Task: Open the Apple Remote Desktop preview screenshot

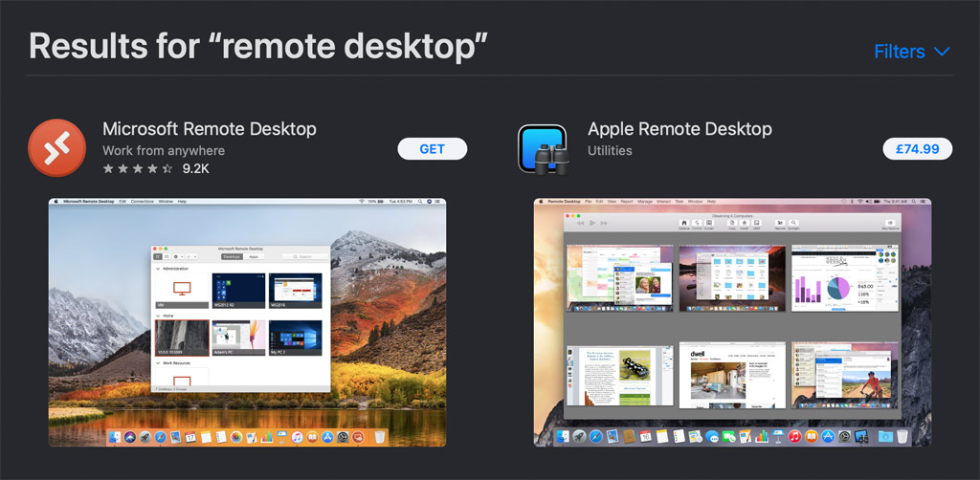Action: (x=732, y=322)
